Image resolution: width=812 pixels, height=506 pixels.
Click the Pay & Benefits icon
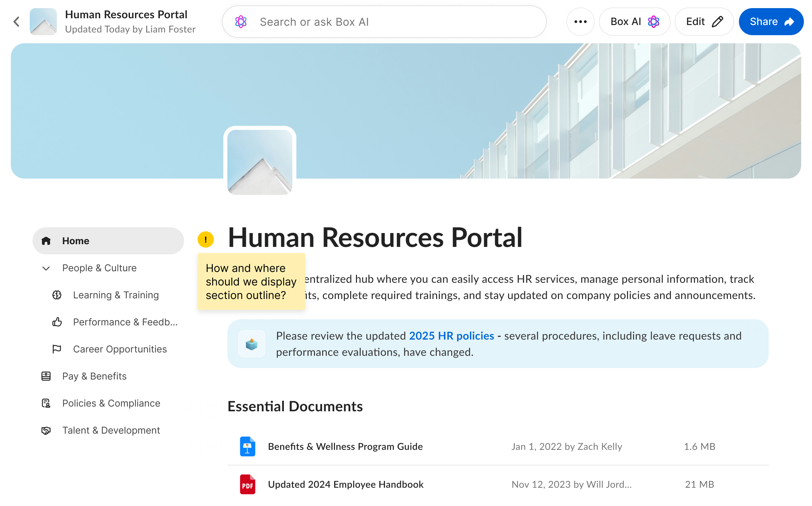(x=46, y=376)
